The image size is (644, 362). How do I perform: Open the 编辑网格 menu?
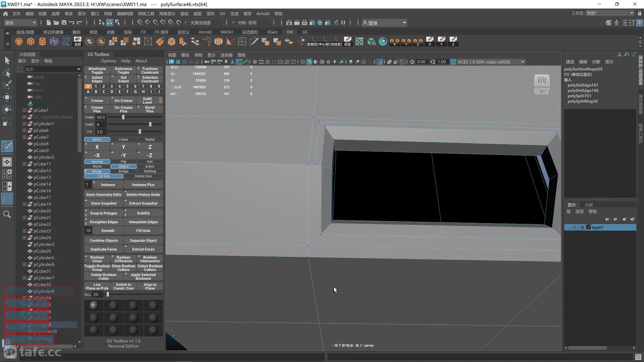(125, 14)
